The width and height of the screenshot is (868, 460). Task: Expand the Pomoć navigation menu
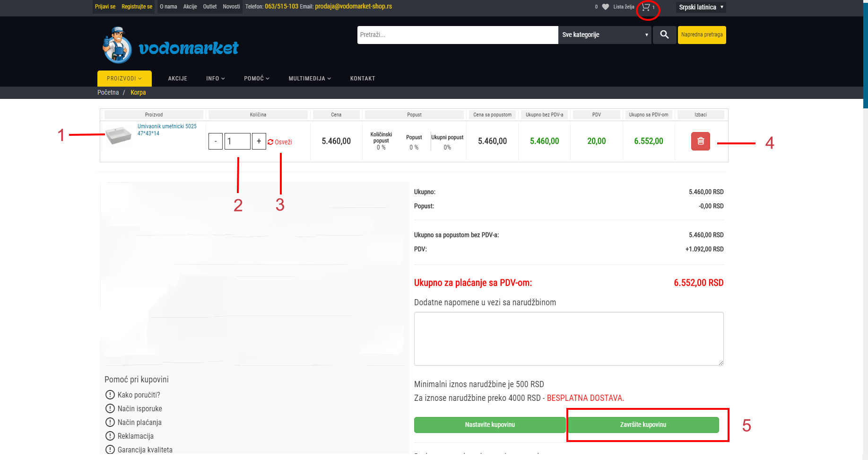click(x=256, y=79)
